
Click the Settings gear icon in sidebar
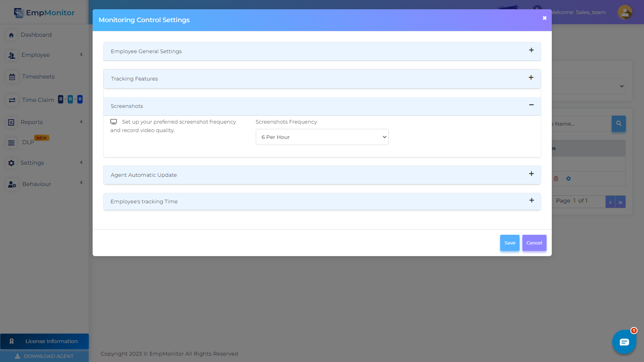(11, 163)
